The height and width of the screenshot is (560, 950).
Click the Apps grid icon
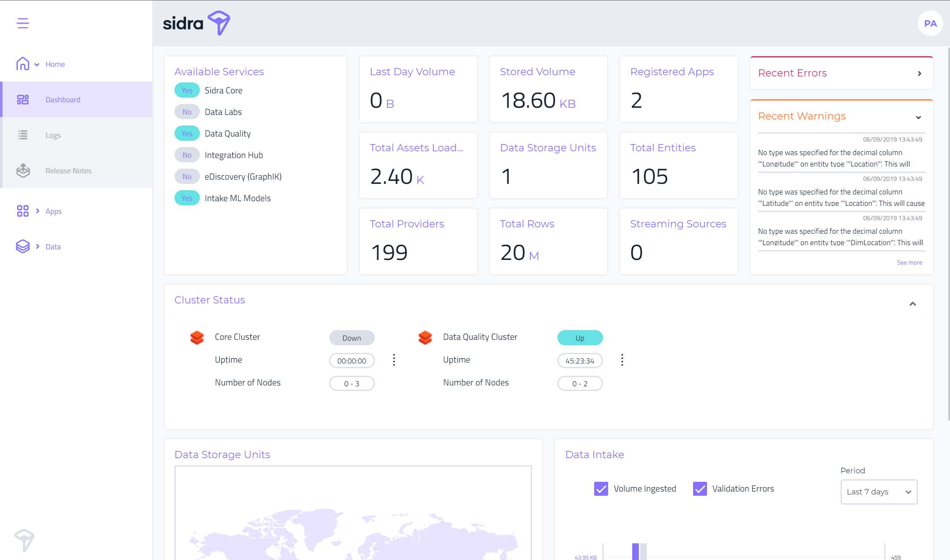pos(23,211)
